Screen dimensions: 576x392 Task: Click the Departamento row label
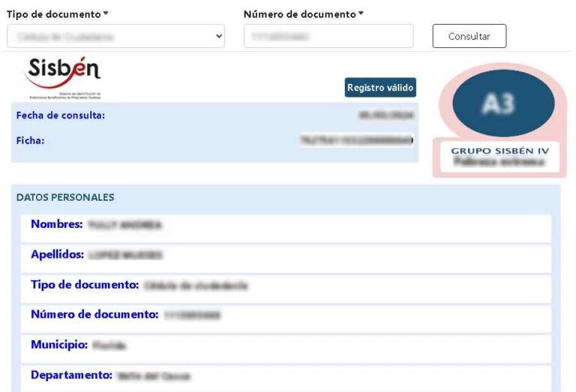(x=72, y=375)
